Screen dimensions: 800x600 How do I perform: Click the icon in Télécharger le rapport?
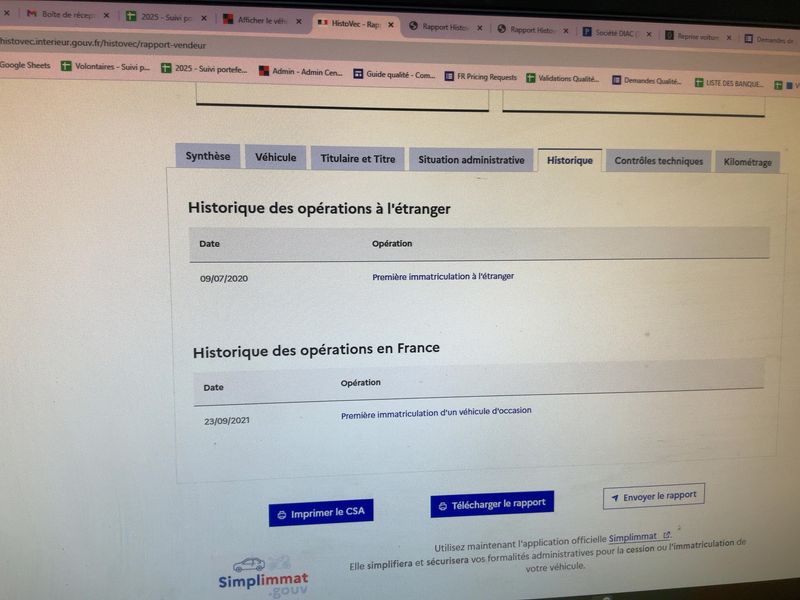click(x=443, y=506)
